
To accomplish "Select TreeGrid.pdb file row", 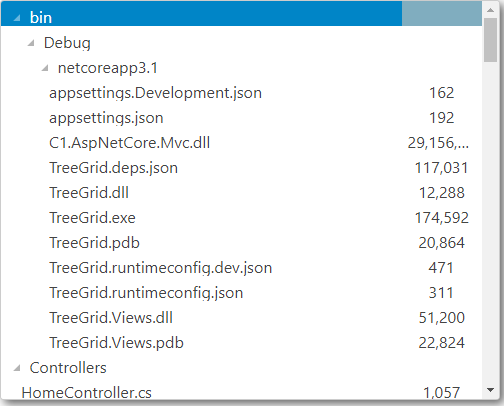I will pyautogui.click(x=241, y=243).
